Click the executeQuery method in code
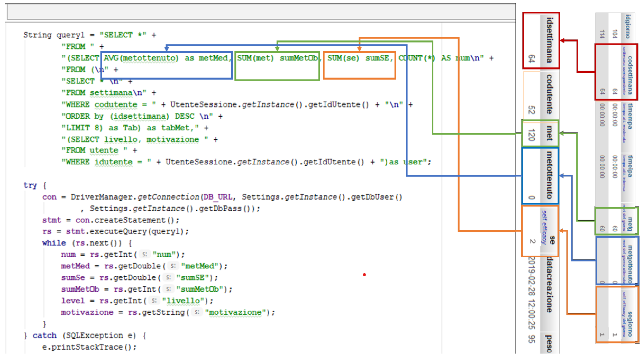Viewport: 644px width, 361px height. 118,231
